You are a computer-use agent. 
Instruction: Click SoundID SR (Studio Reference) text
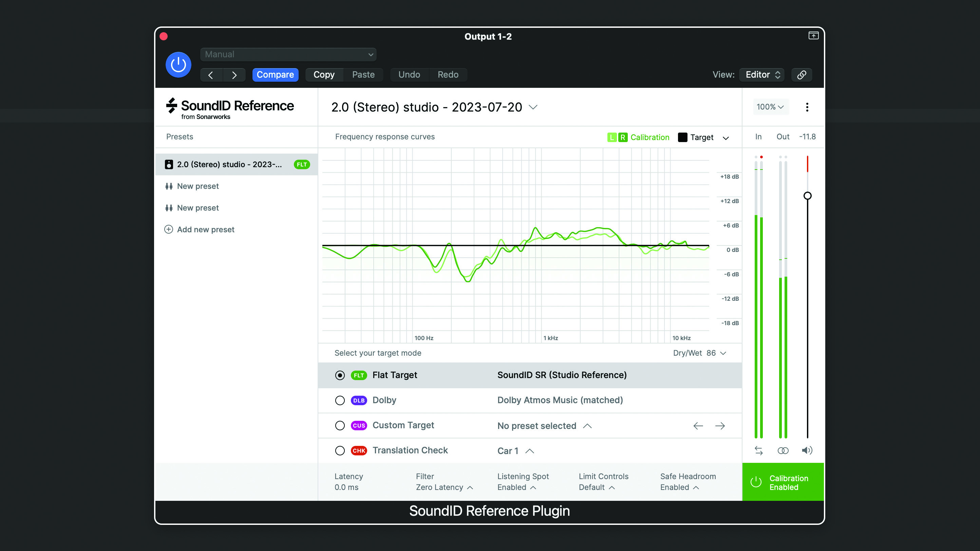point(562,375)
